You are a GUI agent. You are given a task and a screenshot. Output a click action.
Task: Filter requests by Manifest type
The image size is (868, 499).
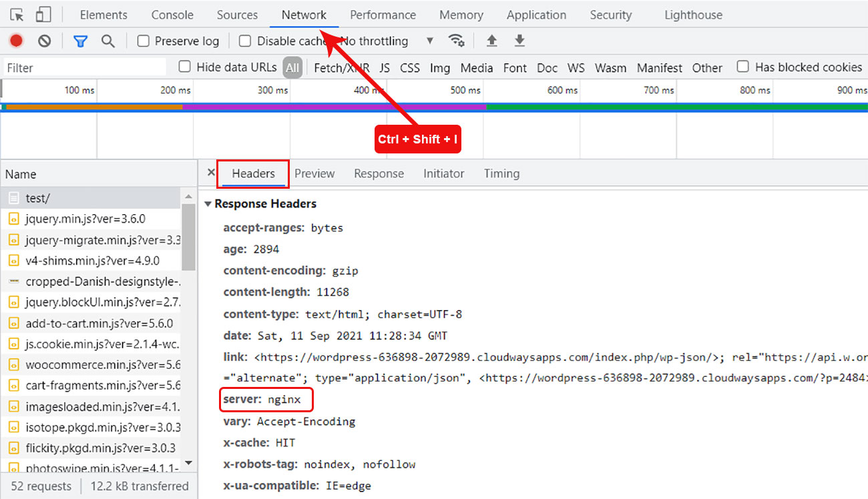pyautogui.click(x=660, y=67)
